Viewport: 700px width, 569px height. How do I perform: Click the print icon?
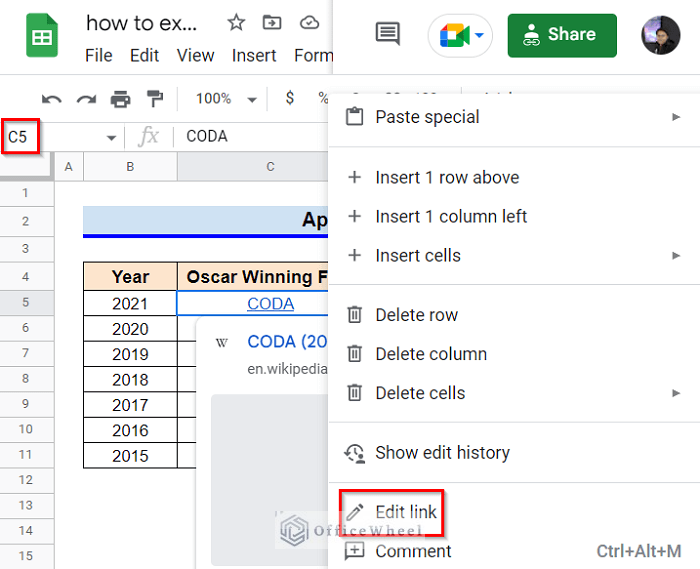121,99
